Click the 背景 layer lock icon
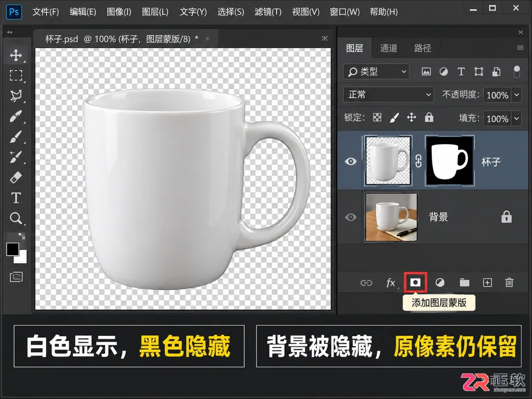Viewport: 532px width, 399px height. [507, 217]
